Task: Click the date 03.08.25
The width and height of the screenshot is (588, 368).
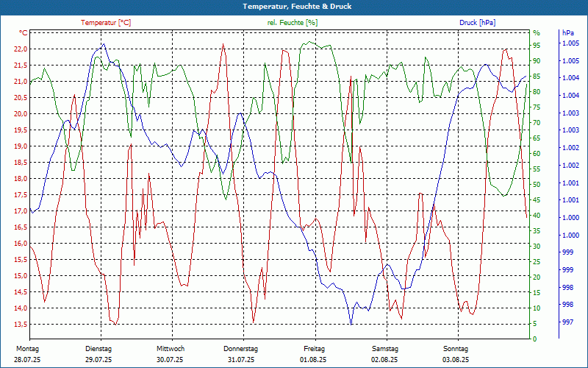Action: (x=456, y=360)
